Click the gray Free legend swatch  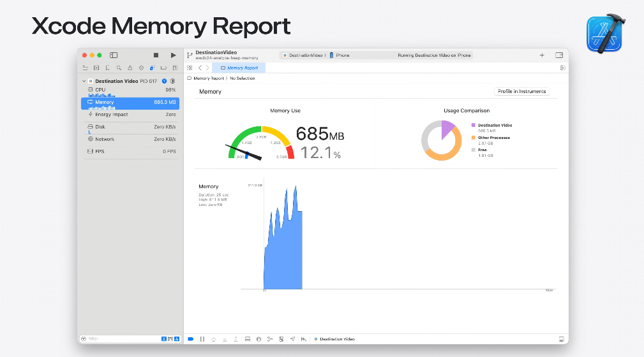(x=473, y=150)
